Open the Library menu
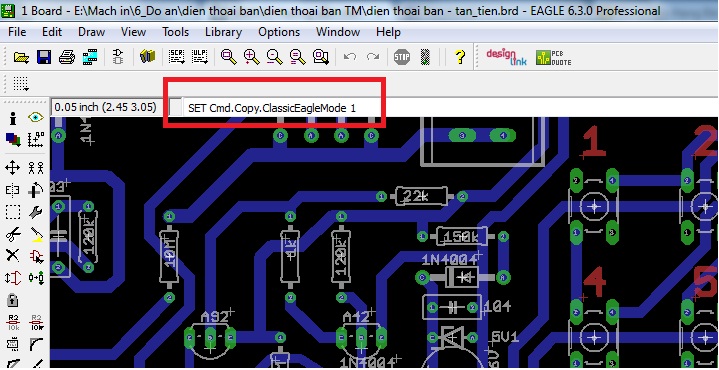The image size is (719, 370). 223,32
